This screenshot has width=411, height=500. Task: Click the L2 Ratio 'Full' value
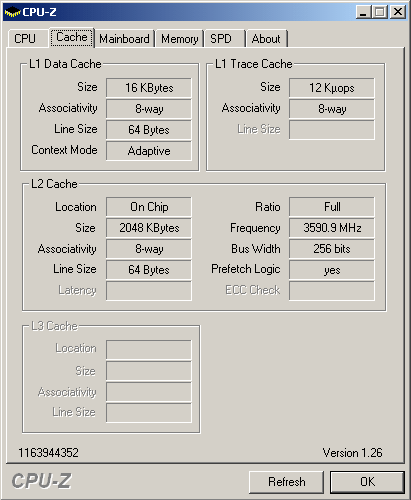[x=332, y=207]
